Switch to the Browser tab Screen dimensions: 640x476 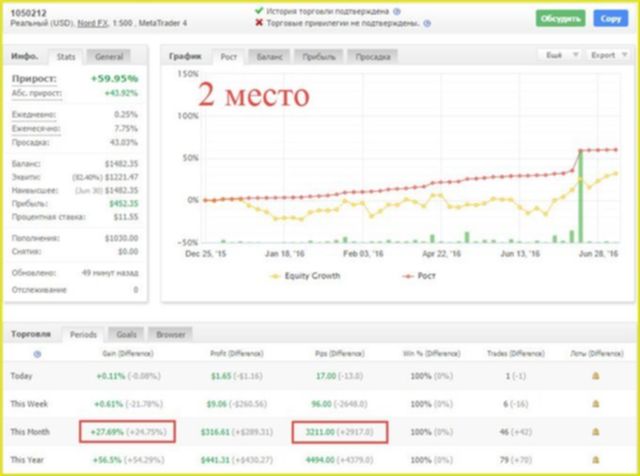coord(171,334)
